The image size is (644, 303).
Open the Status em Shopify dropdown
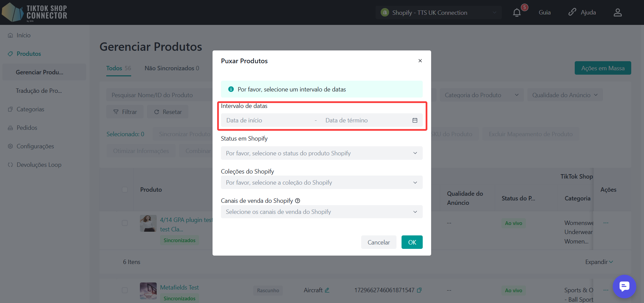point(321,153)
